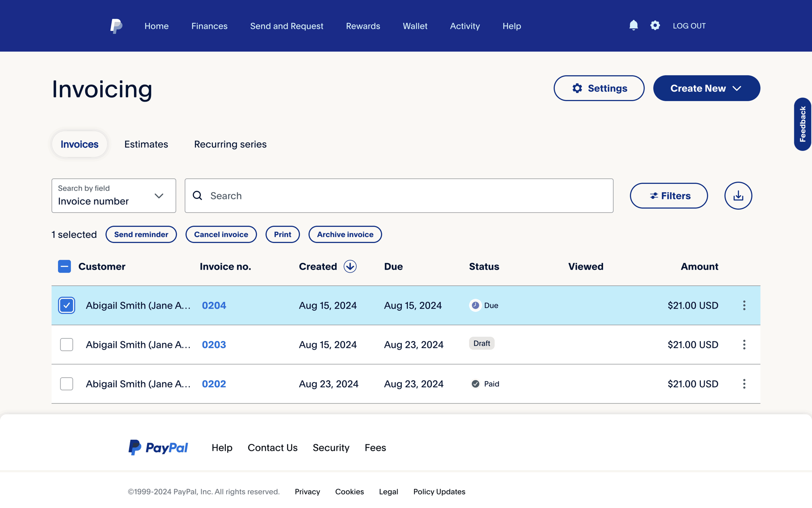Click the $21.00 USD amount of invoice 0202

click(693, 384)
